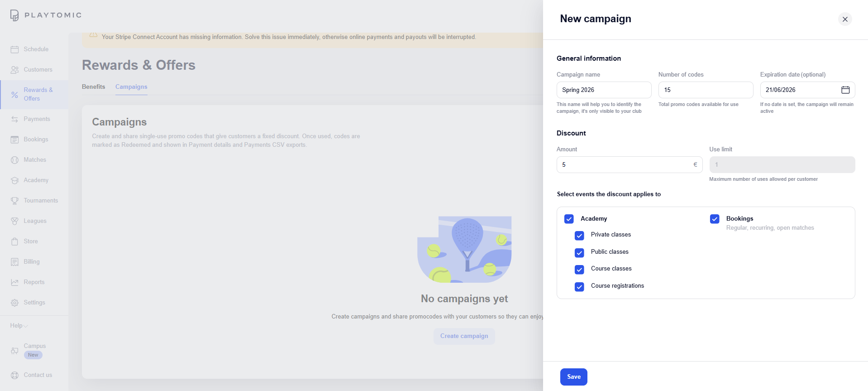The width and height of the screenshot is (868, 391).
Task: Toggle the Course registrations checkbox
Action: point(579,287)
